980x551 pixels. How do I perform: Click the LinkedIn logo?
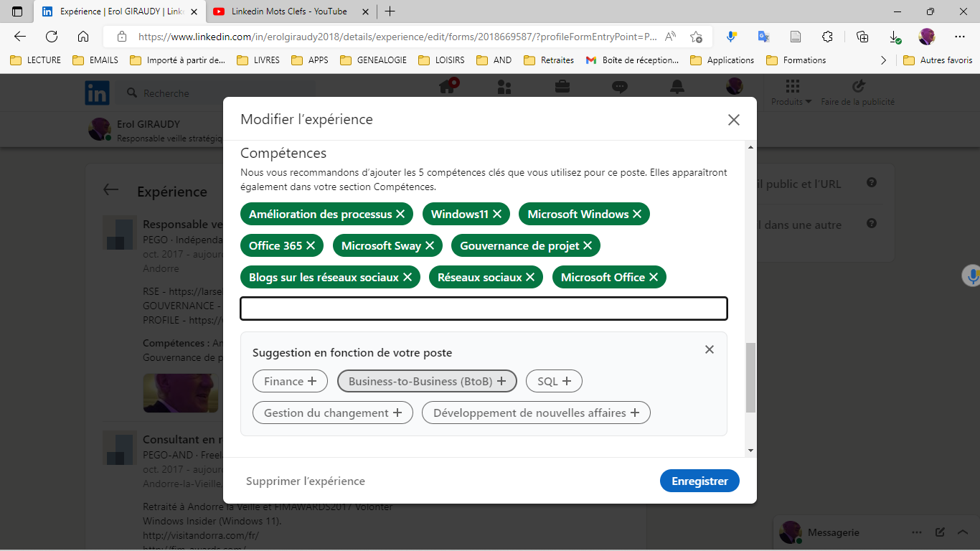[x=98, y=93]
